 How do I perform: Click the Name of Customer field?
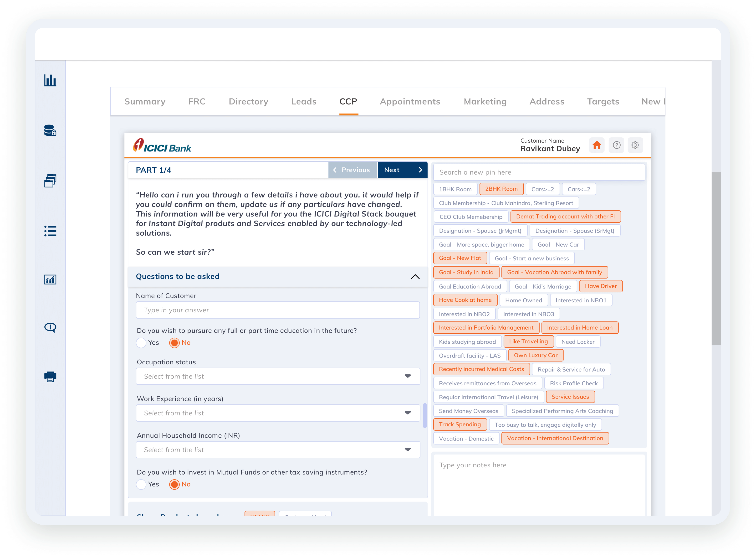[x=278, y=310]
